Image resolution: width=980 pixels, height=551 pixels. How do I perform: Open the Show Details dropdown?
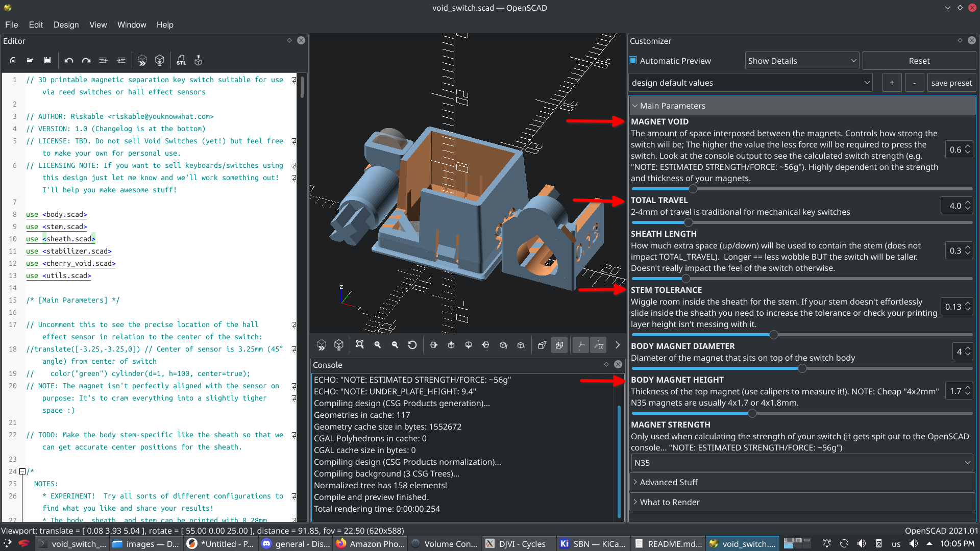pyautogui.click(x=802, y=61)
